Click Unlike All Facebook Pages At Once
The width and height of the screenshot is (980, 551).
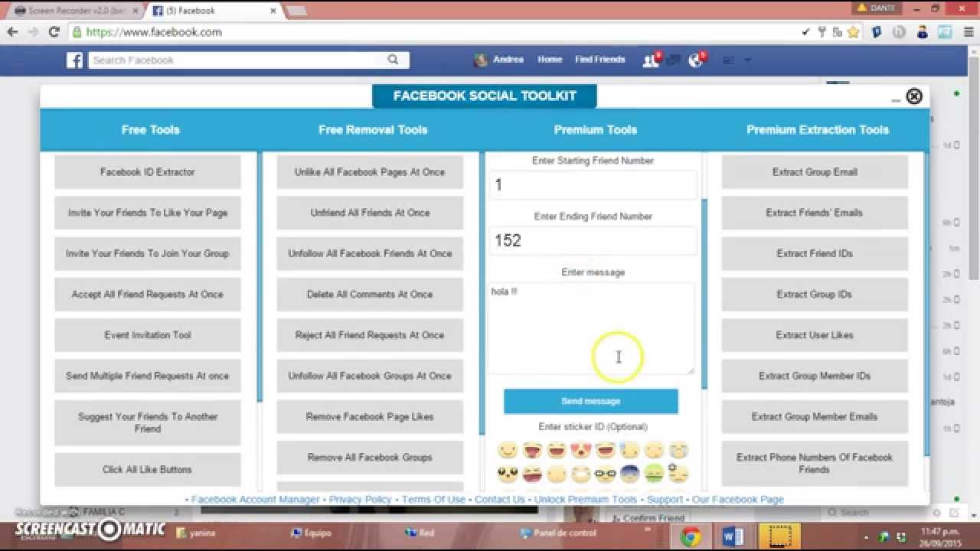(370, 172)
